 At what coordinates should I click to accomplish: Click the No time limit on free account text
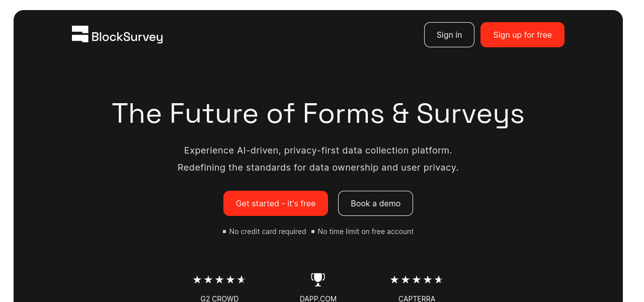click(x=365, y=232)
